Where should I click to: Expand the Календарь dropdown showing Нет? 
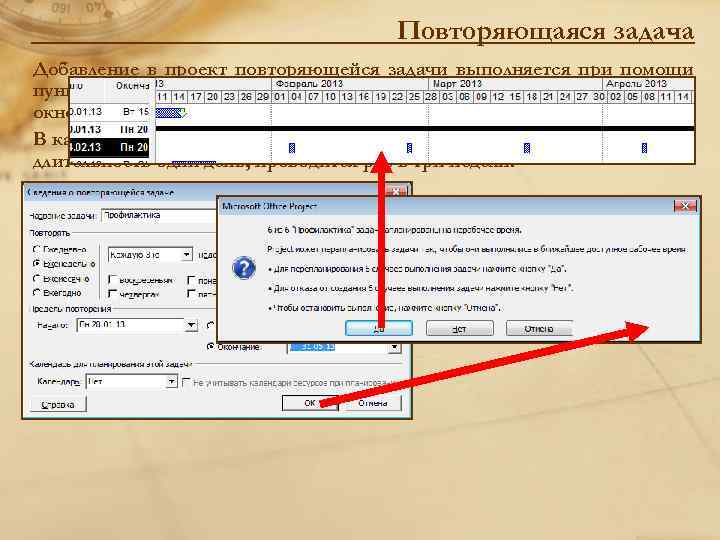[171, 382]
